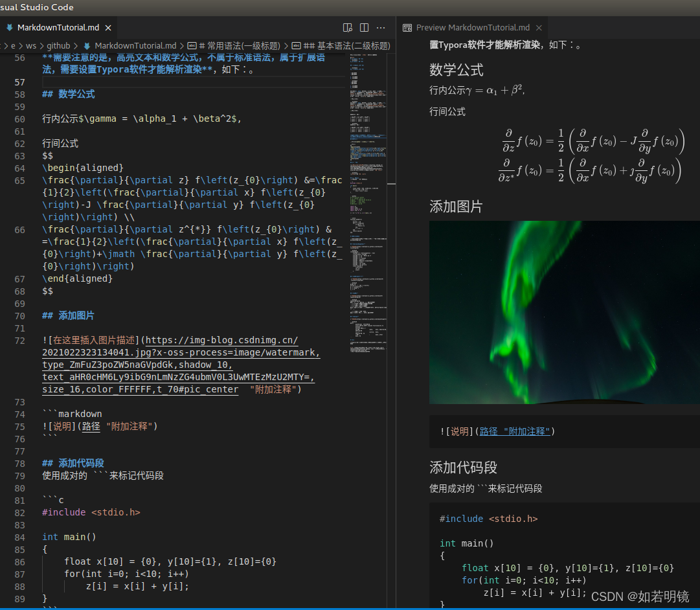Screen dimensions: 700x610
Task: Click the ## 数学公式 line in editor
Action: click(68, 95)
